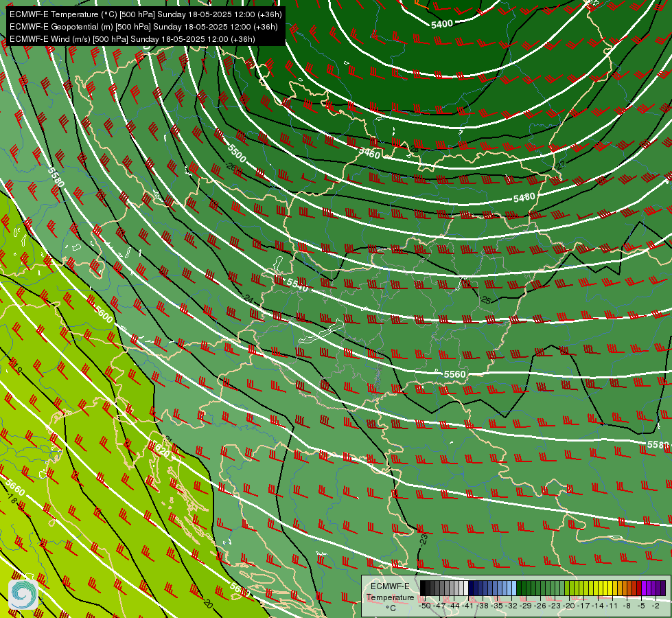Click the ECMWF-E Temperature 500 hPa title line
The image size is (672, 618).
(146, 14)
